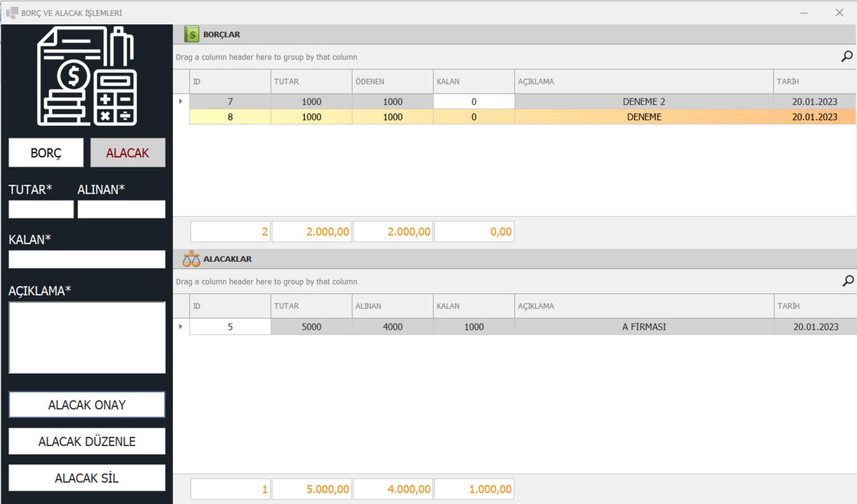Sort ALACAKLAR by ALINAN column header
The width and height of the screenshot is (857, 504).
(392, 306)
